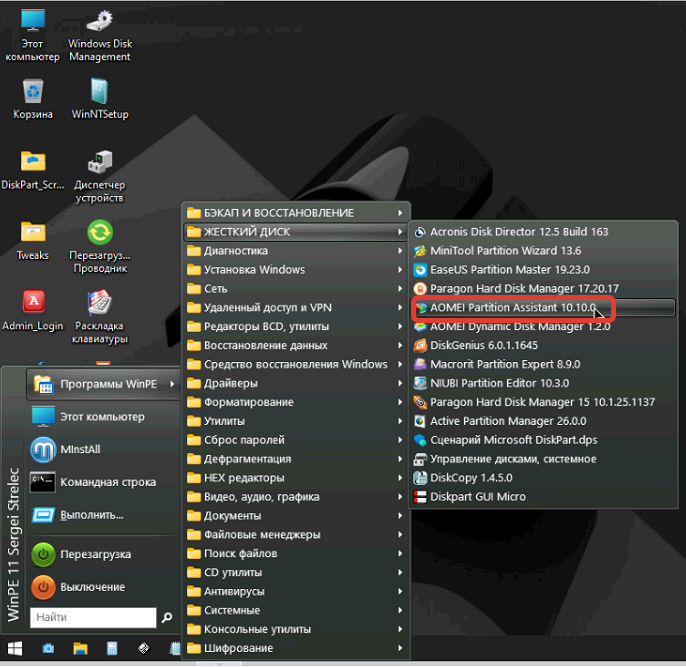
Task: Open Acronis Disk Director 12.5
Action: 518,232
